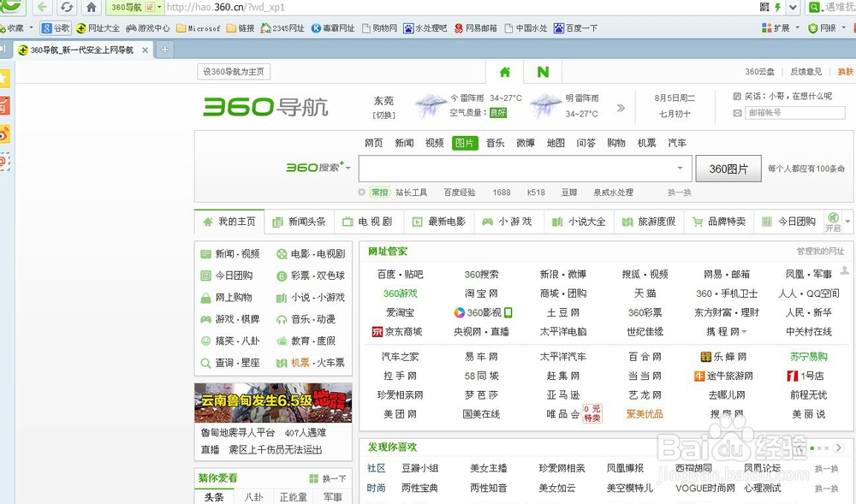Open 360影视 link with colorful icon

click(483, 312)
